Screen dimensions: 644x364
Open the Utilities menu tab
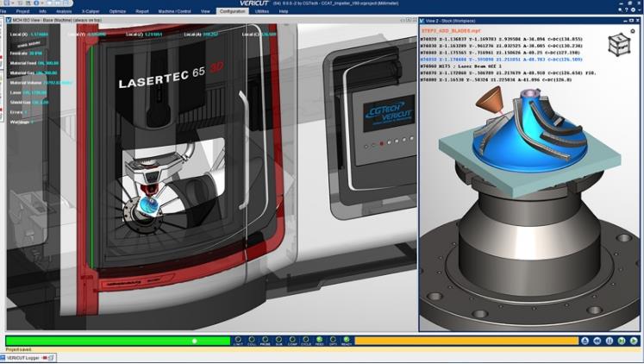point(262,11)
